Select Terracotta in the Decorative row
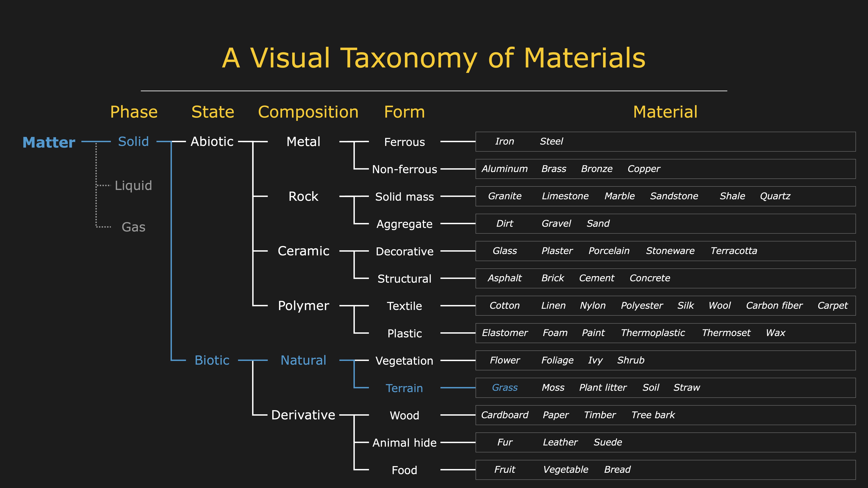868x488 pixels. tap(734, 251)
